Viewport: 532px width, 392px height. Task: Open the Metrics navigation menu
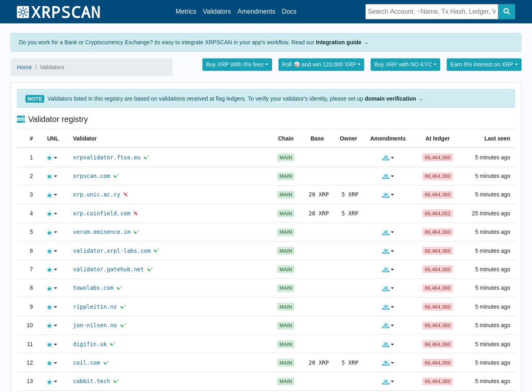(x=186, y=12)
